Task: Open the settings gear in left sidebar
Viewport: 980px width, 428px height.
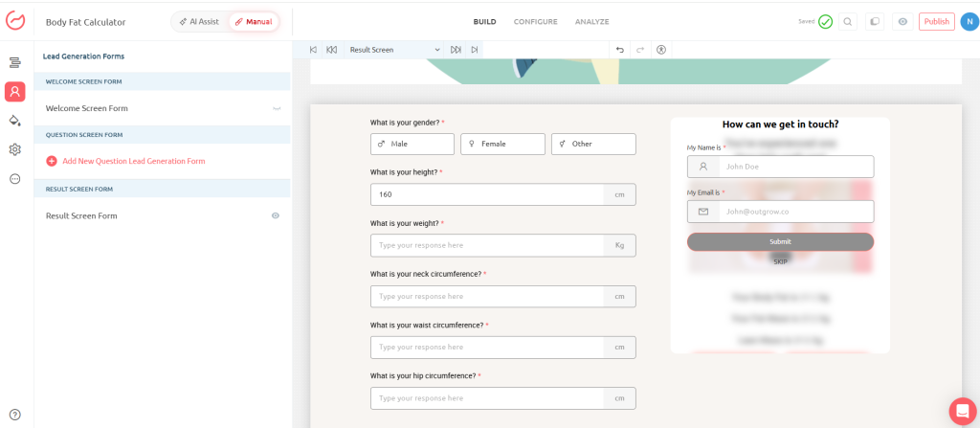Action: (x=15, y=149)
